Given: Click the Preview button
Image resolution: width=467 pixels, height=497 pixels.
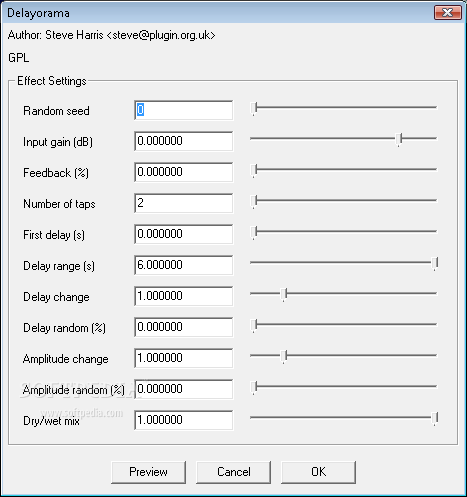Looking at the screenshot, I should click(x=148, y=472).
